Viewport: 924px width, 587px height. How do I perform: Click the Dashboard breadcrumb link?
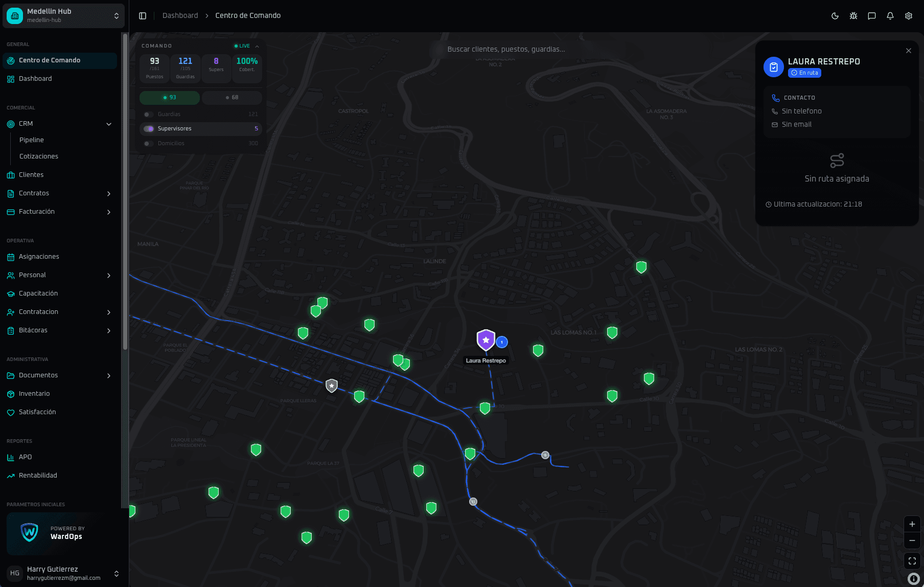[x=180, y=16]
